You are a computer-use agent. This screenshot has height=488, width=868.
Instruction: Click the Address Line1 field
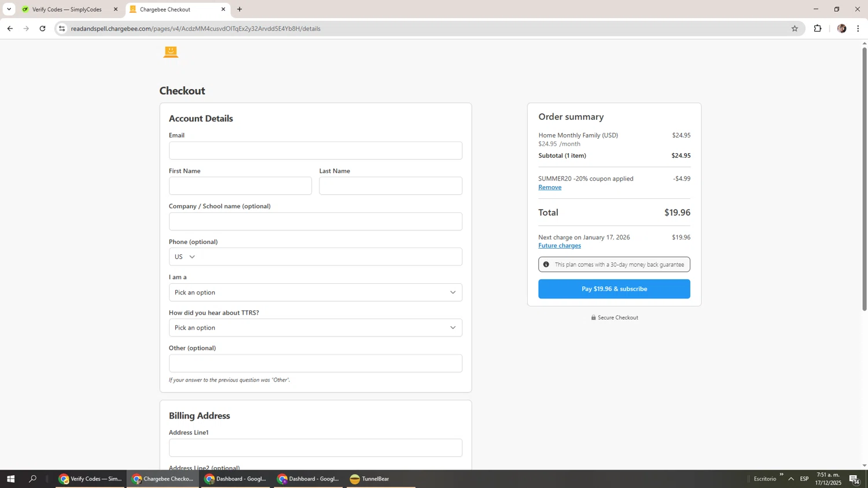click(315, 448)
